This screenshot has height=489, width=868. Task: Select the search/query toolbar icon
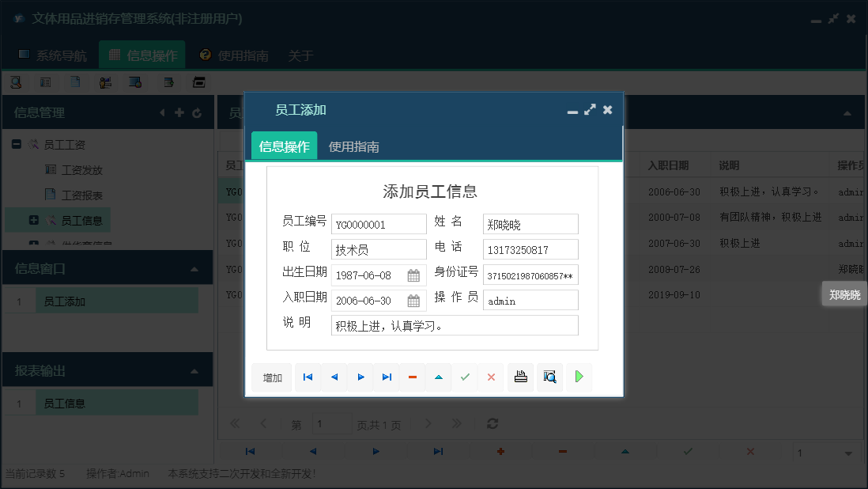coord(15,82)
